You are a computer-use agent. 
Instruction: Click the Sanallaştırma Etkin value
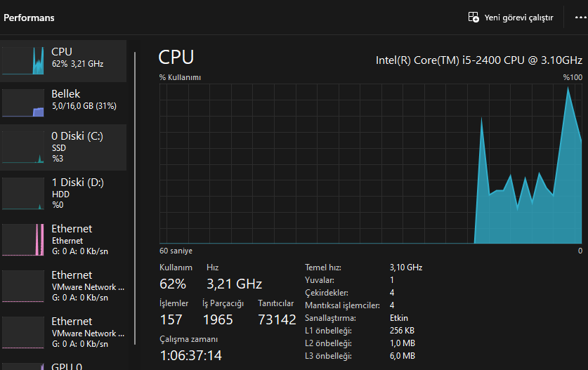398,317
